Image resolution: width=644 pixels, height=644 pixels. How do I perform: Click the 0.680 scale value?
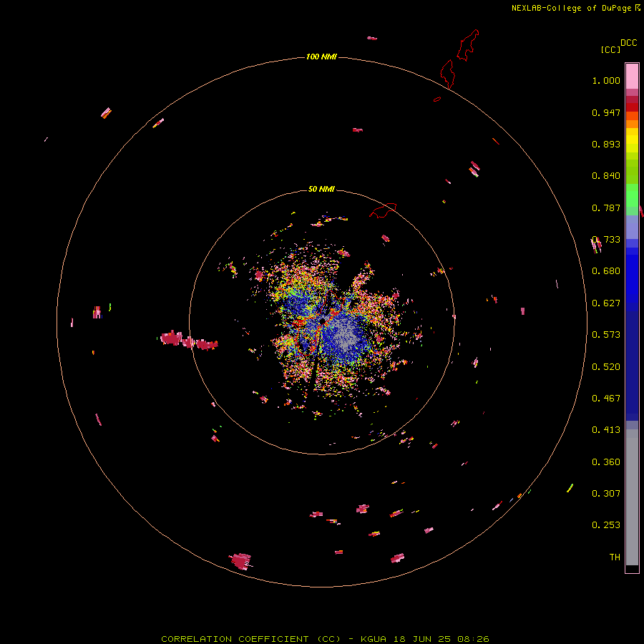[x=606, y=271]
